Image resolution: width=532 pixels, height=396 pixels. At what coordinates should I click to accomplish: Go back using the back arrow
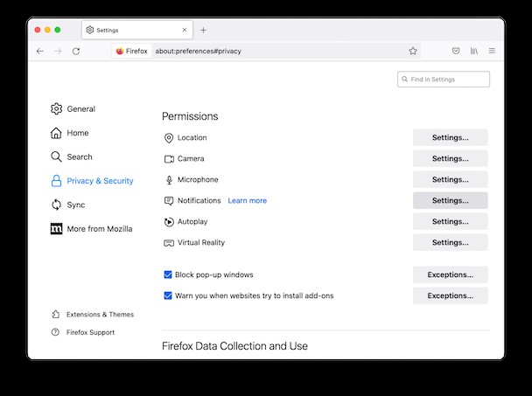pyautogui.click(x=40, y=52)
